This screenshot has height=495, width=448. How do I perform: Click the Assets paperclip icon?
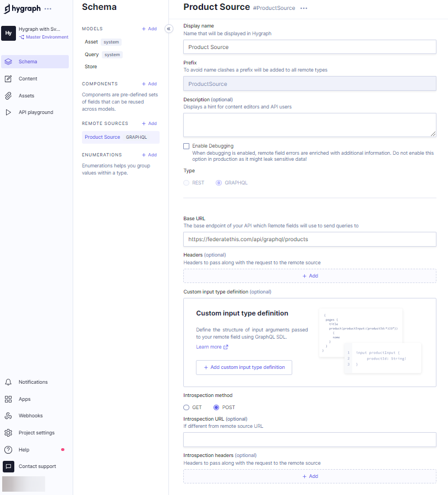[x=8, y=96]
